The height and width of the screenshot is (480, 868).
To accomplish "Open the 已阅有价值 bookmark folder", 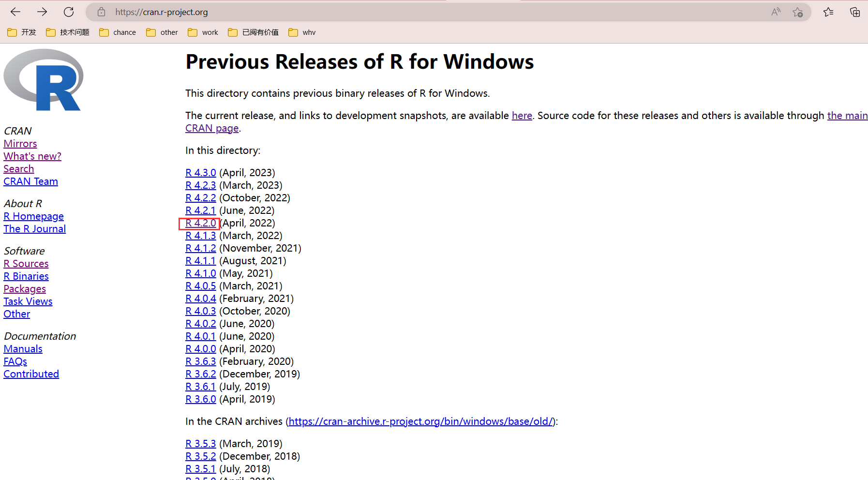I will 254,32.
